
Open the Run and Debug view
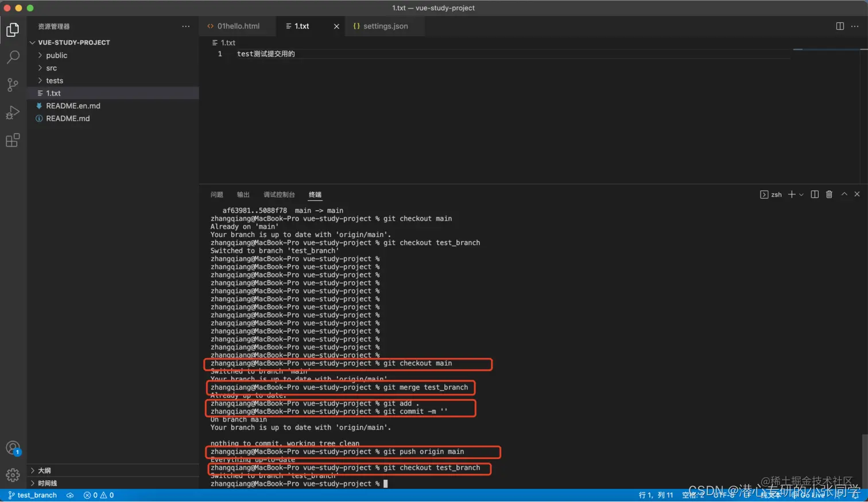click(13, 112)
